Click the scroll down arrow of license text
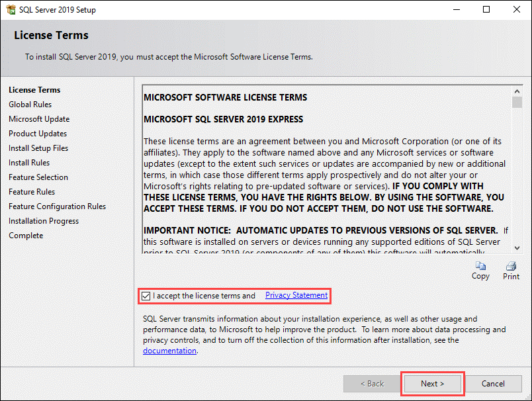This screenshot has width=532, height=401. coord(517,247)
